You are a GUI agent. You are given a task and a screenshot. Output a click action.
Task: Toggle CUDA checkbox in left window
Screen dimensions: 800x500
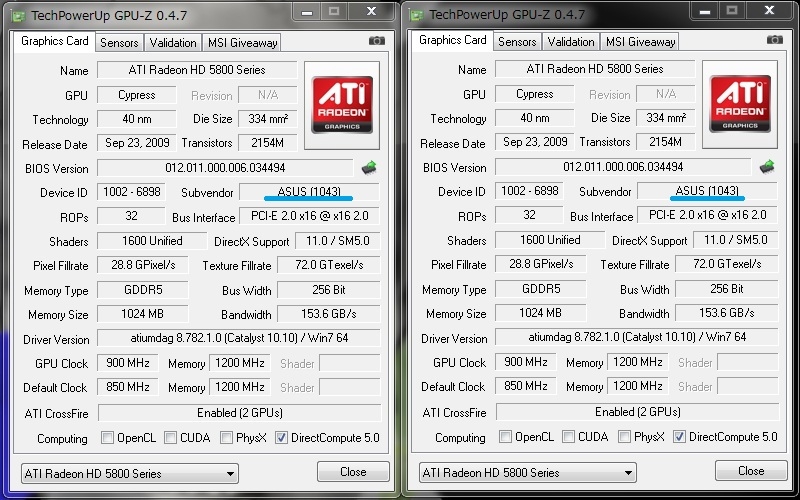[x=170, y=438]
